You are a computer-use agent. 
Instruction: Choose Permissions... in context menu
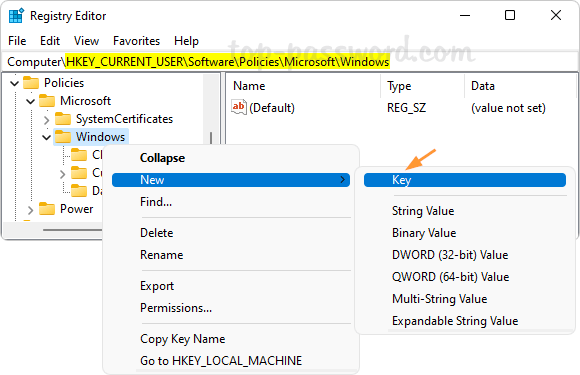176,308
